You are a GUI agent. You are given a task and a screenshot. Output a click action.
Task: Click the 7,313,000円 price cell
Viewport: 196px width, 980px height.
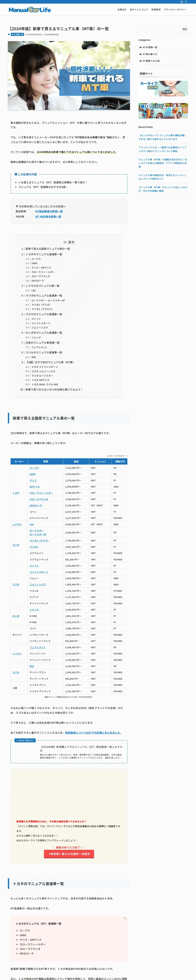76,468
